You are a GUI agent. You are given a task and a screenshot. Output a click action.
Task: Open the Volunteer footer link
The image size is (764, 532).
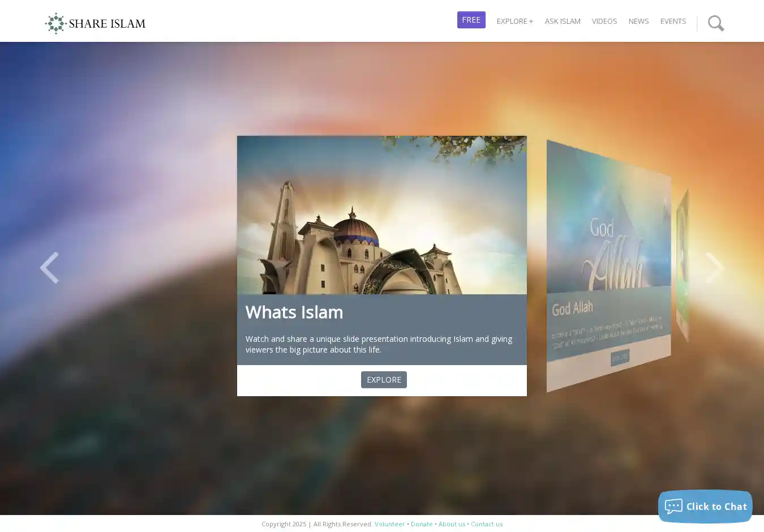(389, 524)
